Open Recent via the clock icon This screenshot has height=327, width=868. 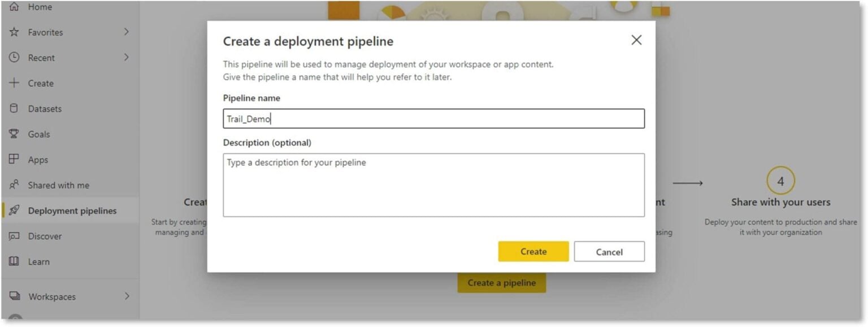coord(14,58)
